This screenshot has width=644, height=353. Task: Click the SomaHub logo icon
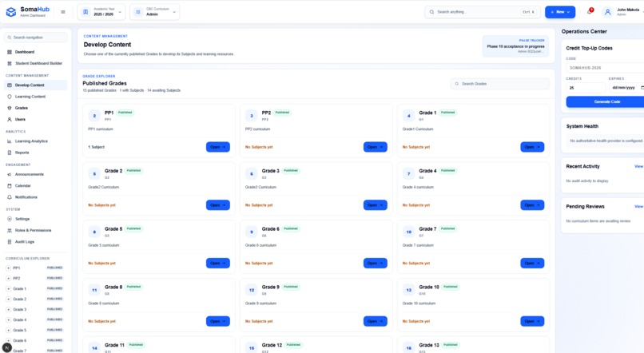click(x=11, y=12)
